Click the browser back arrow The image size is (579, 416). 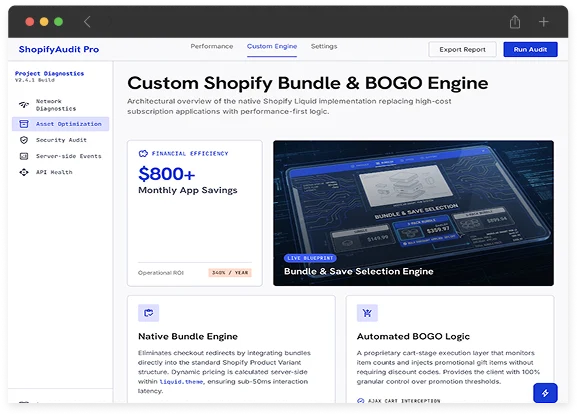pos(87,22)
